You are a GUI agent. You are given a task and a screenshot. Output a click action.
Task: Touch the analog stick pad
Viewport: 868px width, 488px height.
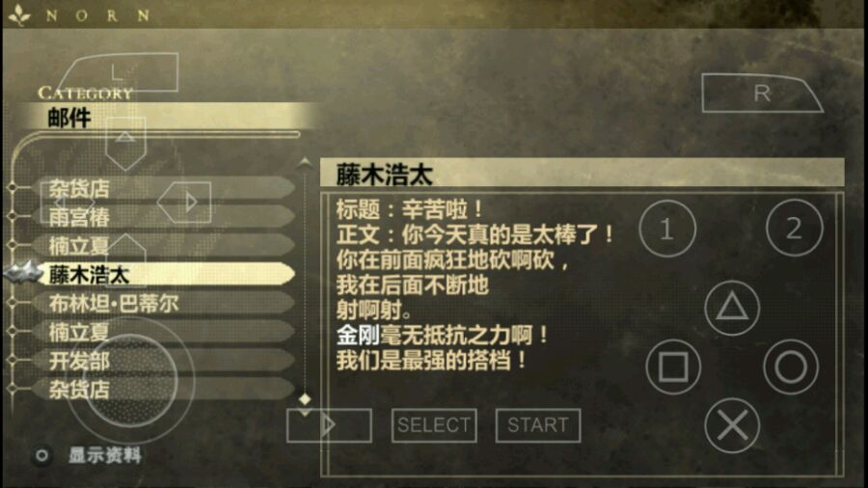(130, 380)
